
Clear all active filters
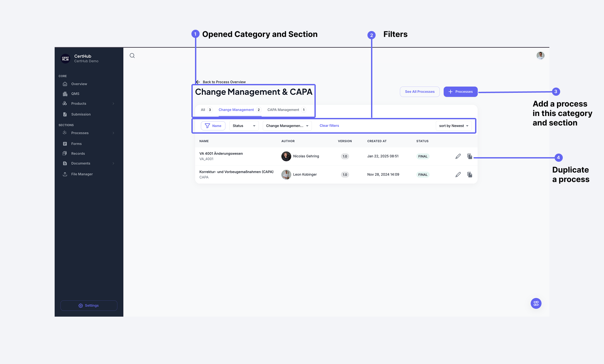(329, 125)
